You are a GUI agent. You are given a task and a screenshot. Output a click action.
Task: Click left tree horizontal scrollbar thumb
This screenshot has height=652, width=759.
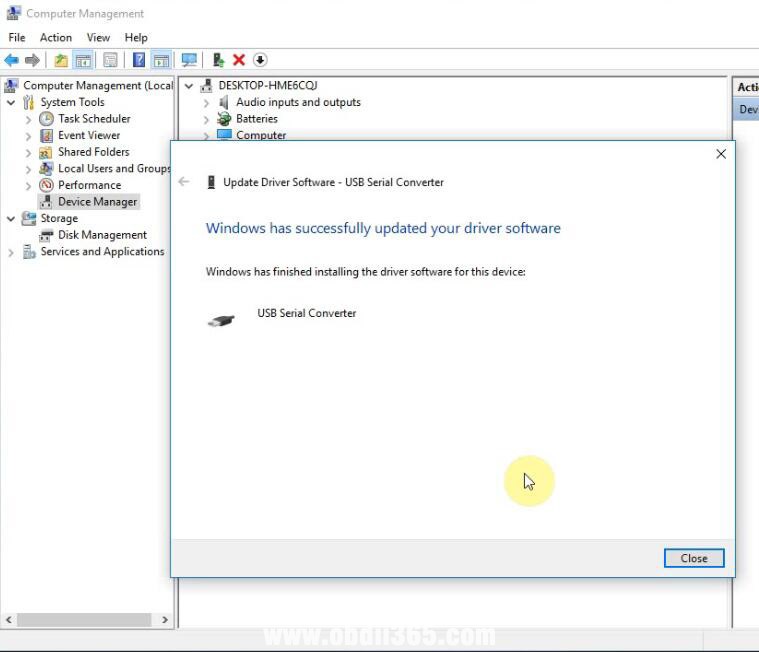pyautogui.click(x=84, y=620)
